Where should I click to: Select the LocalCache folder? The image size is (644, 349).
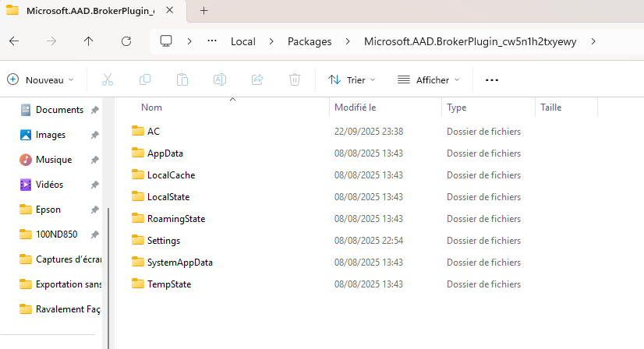pos(172,175)
